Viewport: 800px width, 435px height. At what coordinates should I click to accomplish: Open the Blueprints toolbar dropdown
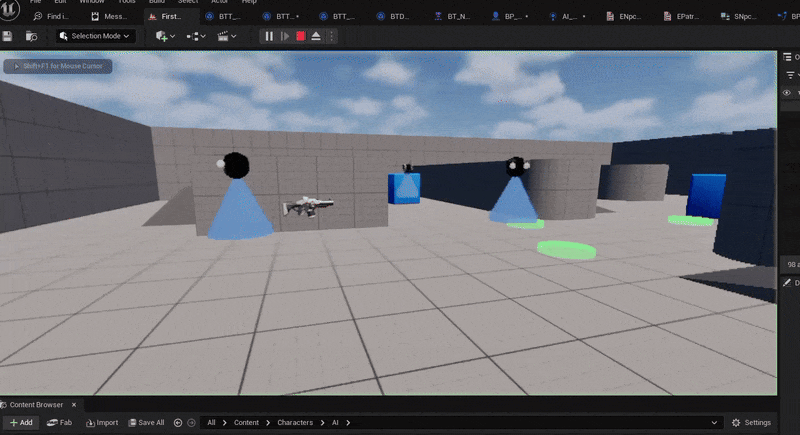(x=196, y=36)
